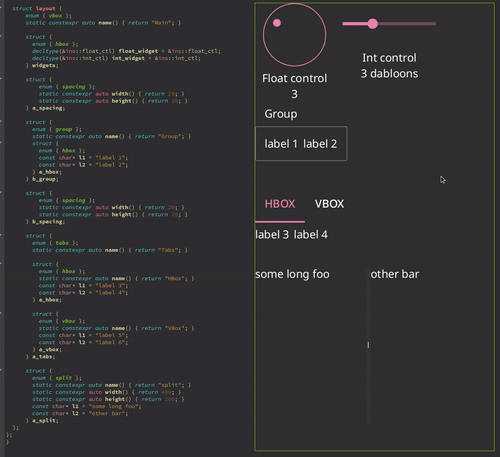Viewport: 500px width, 457px height.
Task: Click the split handle between foo and bar
Action: (x=368, y=345)
